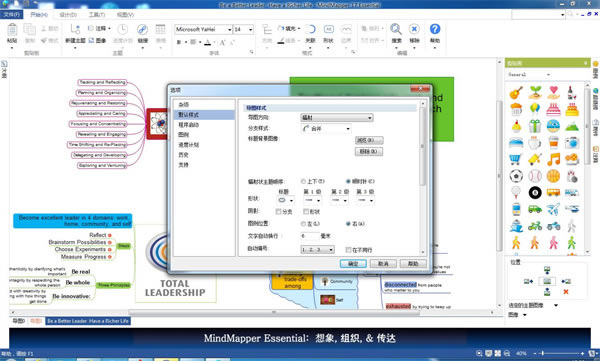Switch to the 视图(V) ribbon tab

pos(126,15)
